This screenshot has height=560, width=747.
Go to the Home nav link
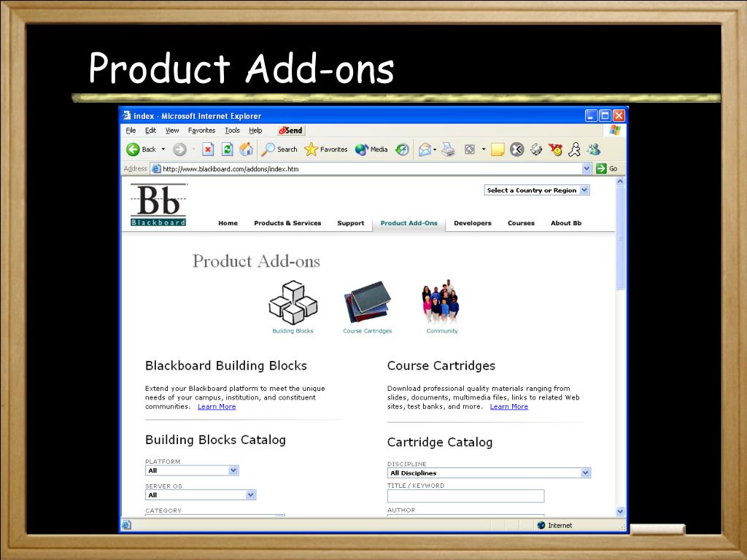228,223
